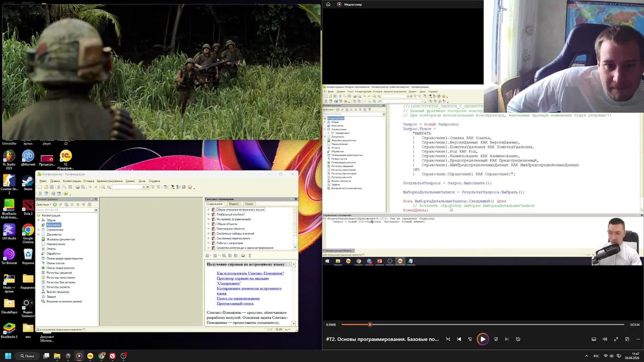This screenshot has width=644, height=362.
Task: Select Журналы документов in configuration tree
Action: 60,239
